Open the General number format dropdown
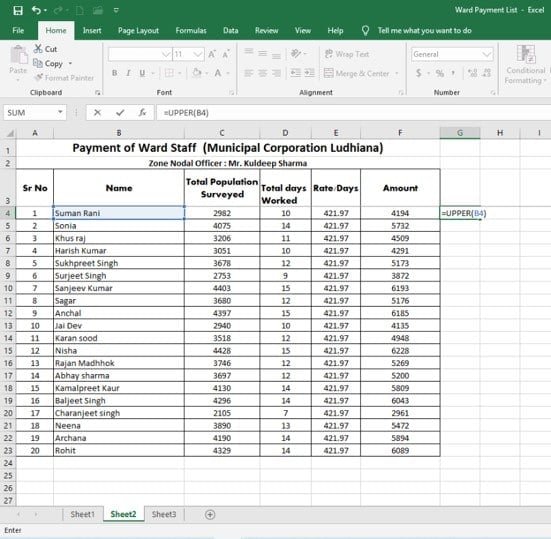Image resolution: width=551 pixels, height=539 pixels. click(x=487, y=54)
